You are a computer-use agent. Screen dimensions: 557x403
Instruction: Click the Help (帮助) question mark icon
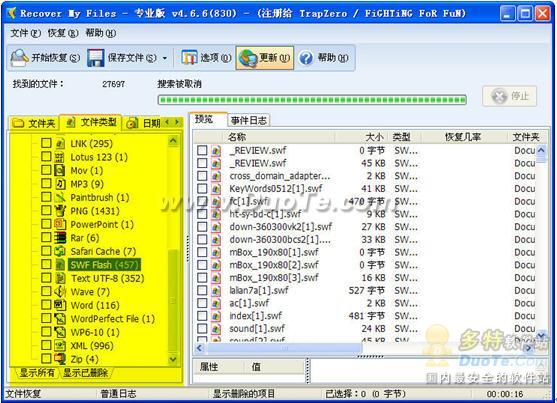pyautogui.click(x=306, y=58)
